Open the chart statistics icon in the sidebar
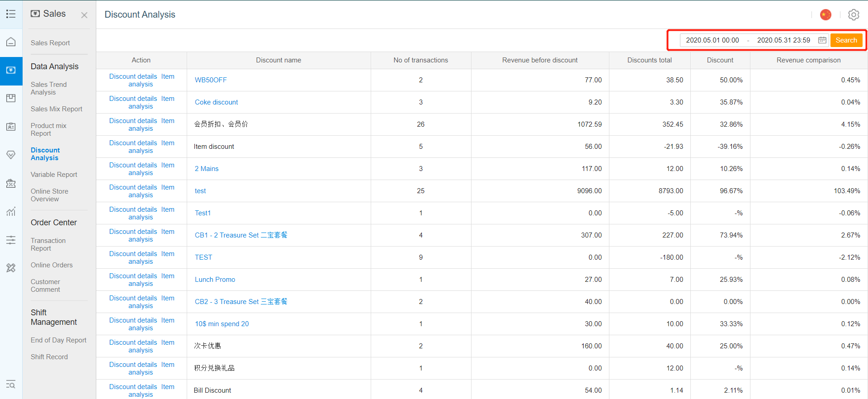This screenshot has height=399, width=868. [x=11, y=211]
